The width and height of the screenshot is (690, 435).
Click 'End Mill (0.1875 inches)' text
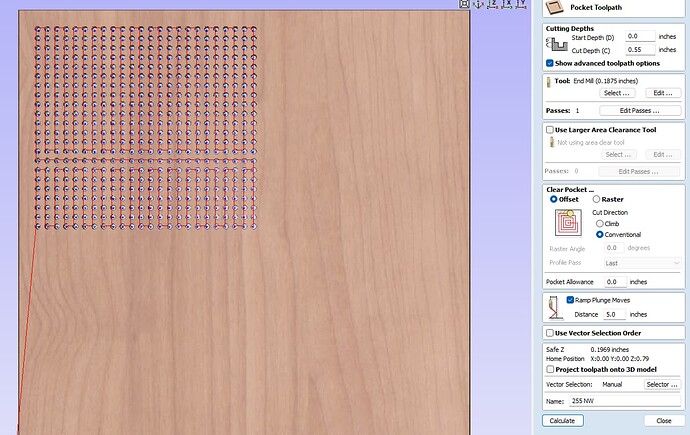coord(606,81)
